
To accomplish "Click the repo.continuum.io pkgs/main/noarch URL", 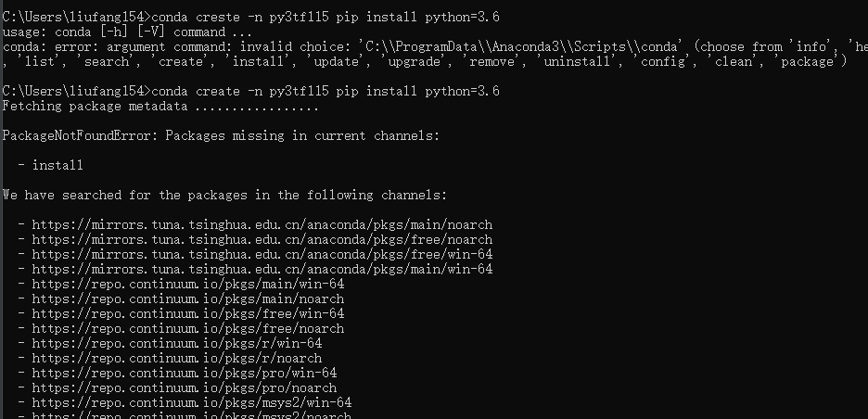I will pyautogui.click(x=188, y=298).
